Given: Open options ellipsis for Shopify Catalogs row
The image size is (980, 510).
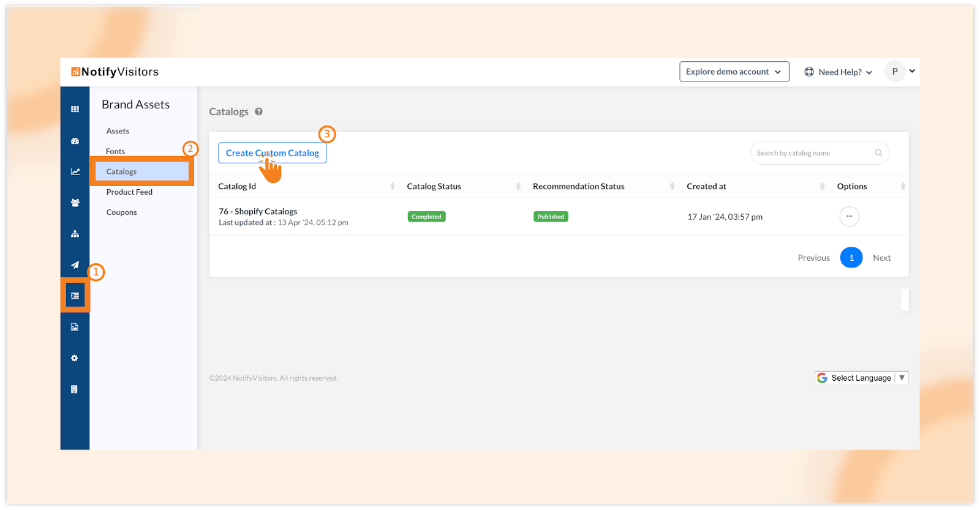Looking at the screenshot, I should tap(849, 217).
